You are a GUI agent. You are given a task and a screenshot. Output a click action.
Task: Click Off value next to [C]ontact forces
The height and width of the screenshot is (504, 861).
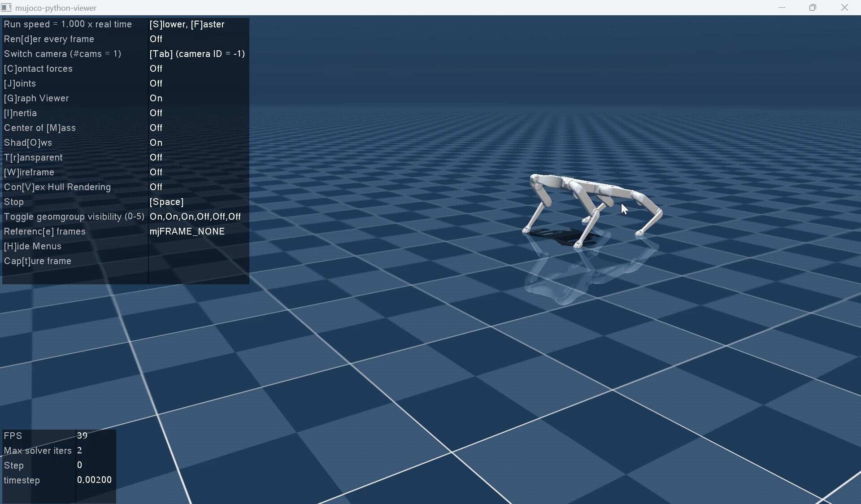click(x=156, y=69)
